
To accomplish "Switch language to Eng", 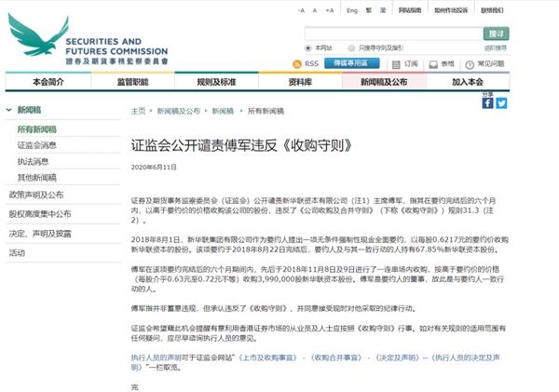I will 352,10.
